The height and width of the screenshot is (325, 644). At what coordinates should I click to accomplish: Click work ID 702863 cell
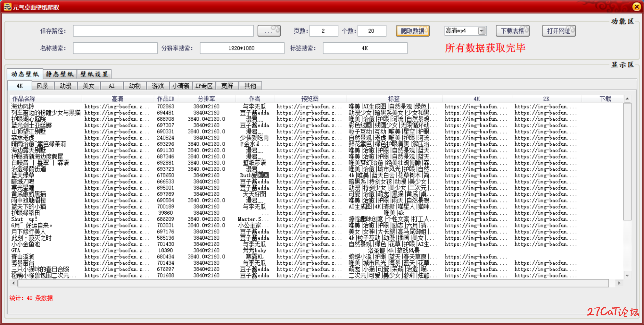coord(166,106)
